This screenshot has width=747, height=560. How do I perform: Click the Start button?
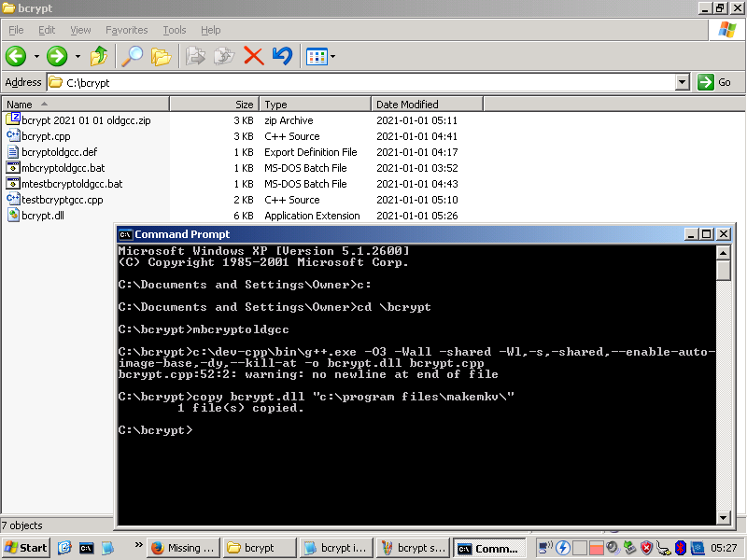pos(26,548)
